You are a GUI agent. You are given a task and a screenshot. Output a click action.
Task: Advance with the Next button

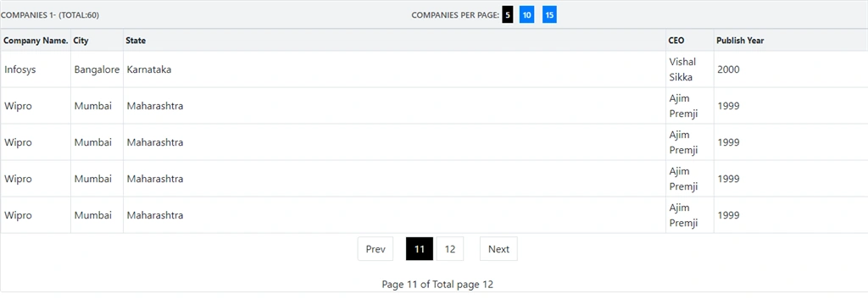point(498,249)
